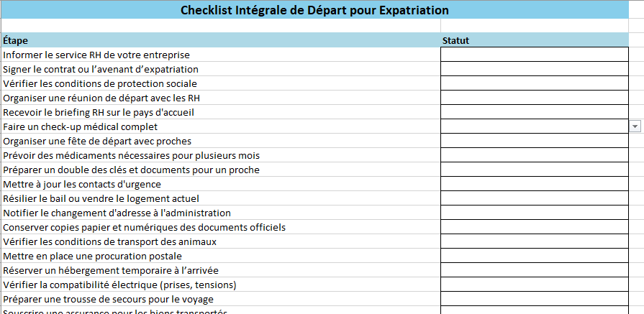Click the status cell for 'Vérifier les conditions de transport des animaux'
The image size is (644, 314).
(x=534, y=241)
